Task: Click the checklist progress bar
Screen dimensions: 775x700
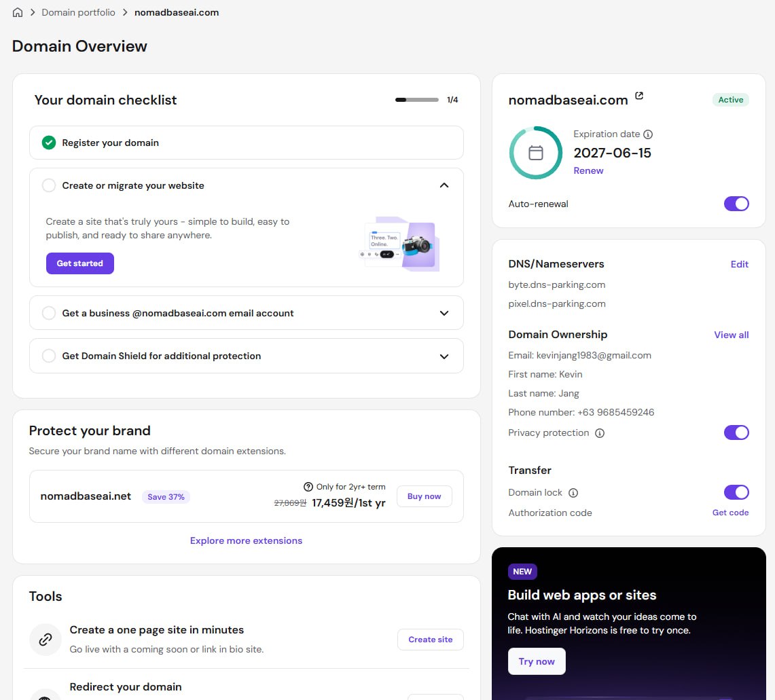Action: [416, 100]
